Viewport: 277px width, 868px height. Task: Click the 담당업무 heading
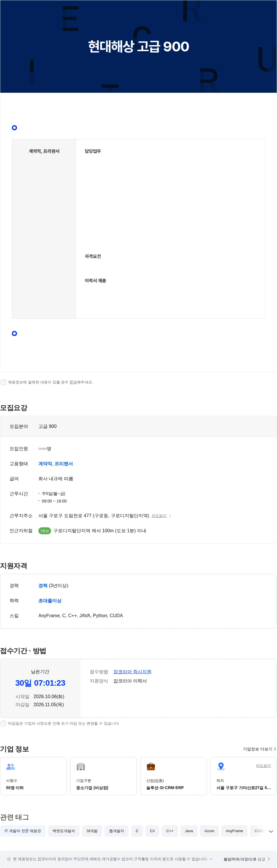point(93,151)
